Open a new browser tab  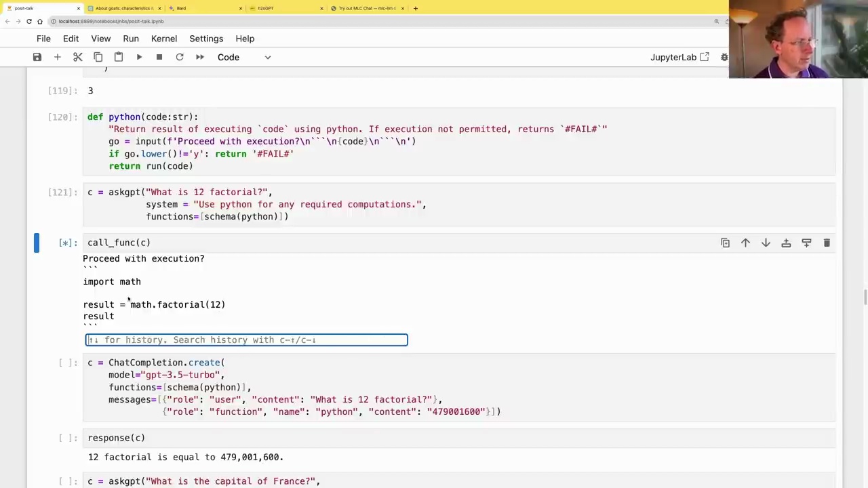(416, 8)
